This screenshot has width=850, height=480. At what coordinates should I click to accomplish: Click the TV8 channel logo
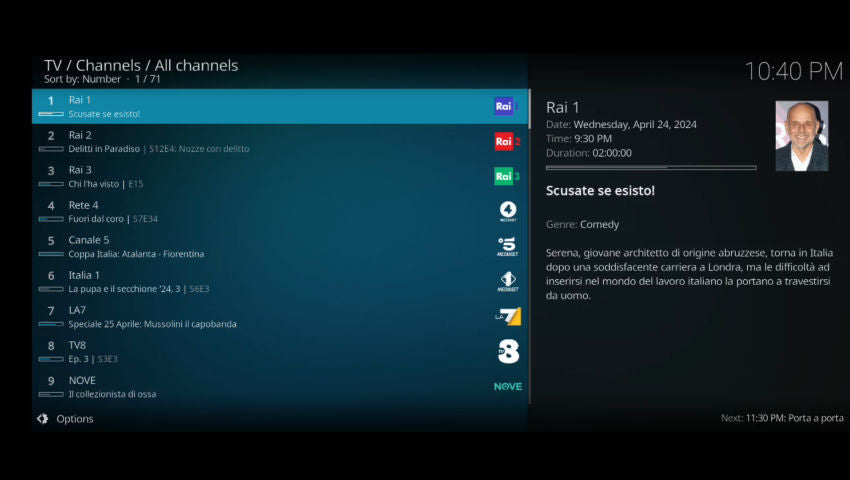pos(508,352)
